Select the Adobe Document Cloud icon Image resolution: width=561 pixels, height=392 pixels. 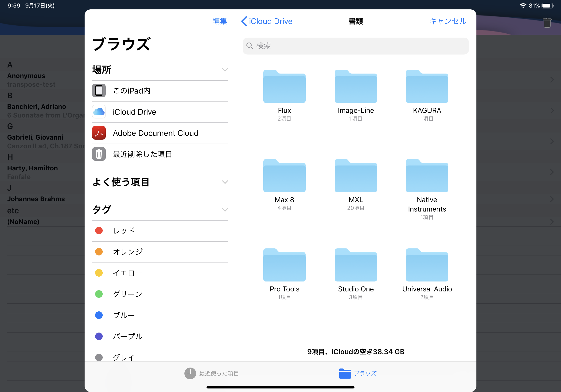(x=99, y=133)
